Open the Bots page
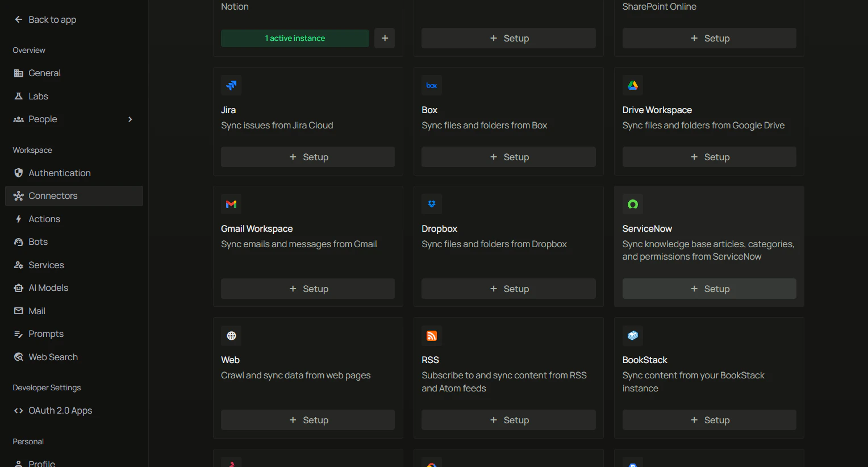The width and height of the screenshot is (868, 467). (74, 242)
